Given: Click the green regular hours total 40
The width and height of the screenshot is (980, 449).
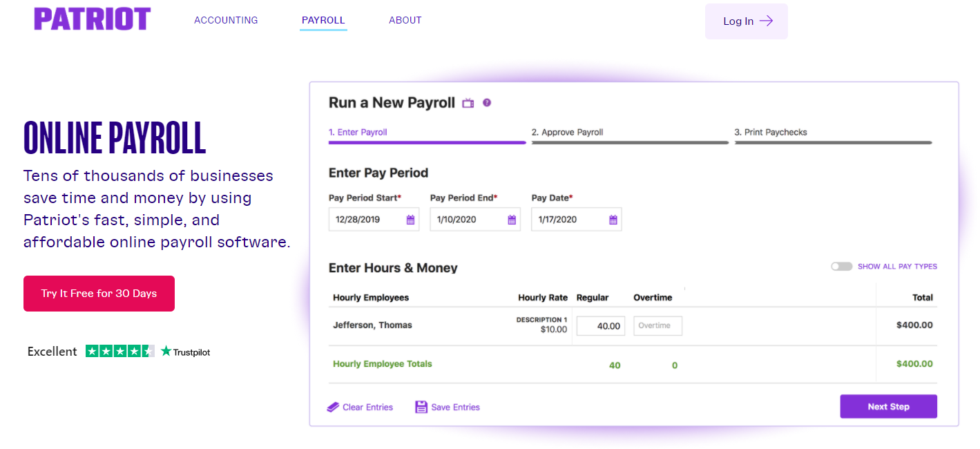Looking at the screenshot, I should coord(615,365).
